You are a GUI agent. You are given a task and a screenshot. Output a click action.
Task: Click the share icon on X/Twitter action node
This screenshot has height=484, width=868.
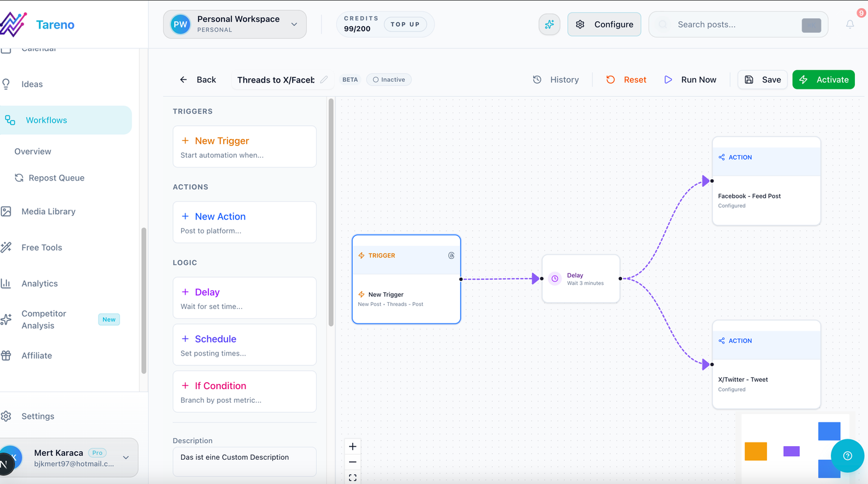tap(722, 341)
